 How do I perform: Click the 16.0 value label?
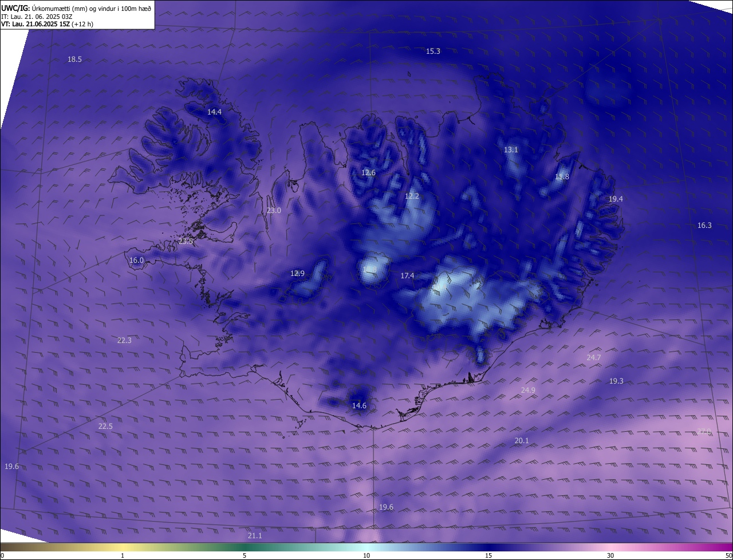pyautogui.click(x=136, y=260)
